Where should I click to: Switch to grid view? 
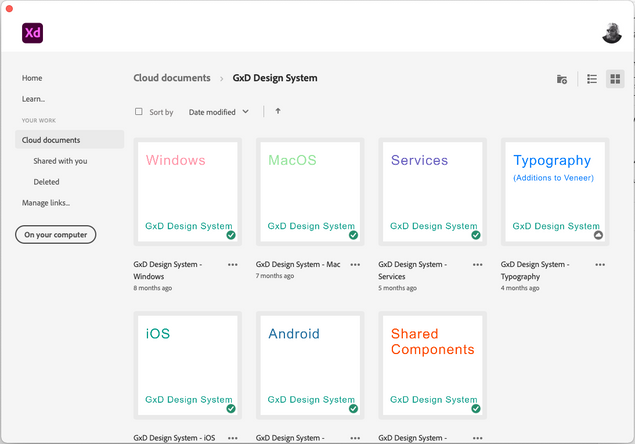(615, 79)
